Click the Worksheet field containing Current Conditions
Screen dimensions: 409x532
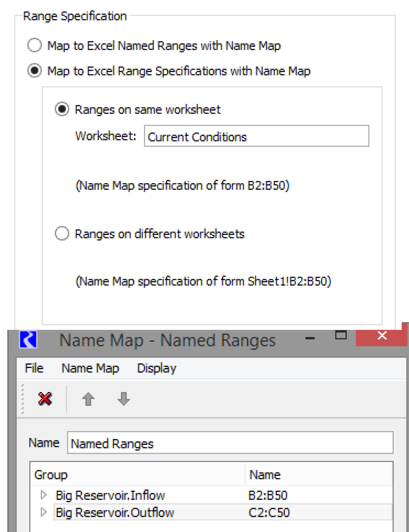click(256, 136)
